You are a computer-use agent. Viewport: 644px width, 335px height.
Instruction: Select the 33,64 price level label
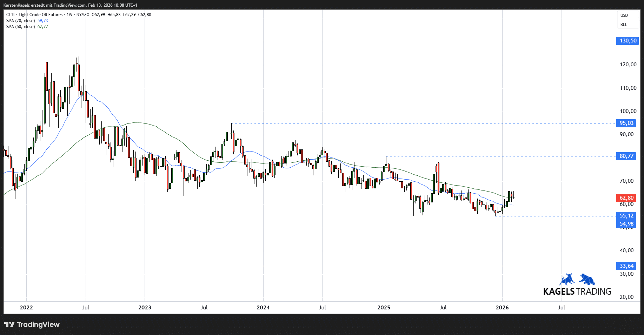[626, 266]
